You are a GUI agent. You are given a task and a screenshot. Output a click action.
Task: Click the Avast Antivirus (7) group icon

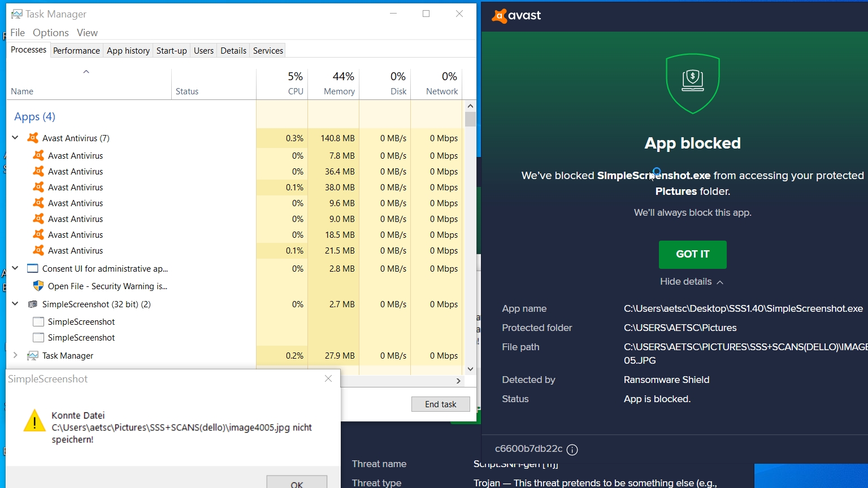click(x=33, y=138)
